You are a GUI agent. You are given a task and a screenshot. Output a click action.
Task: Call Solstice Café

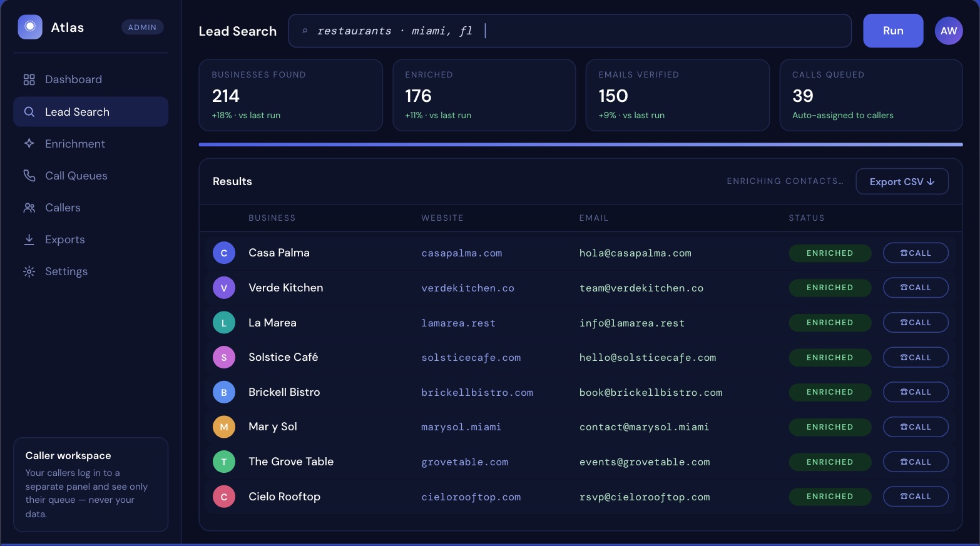916,357
